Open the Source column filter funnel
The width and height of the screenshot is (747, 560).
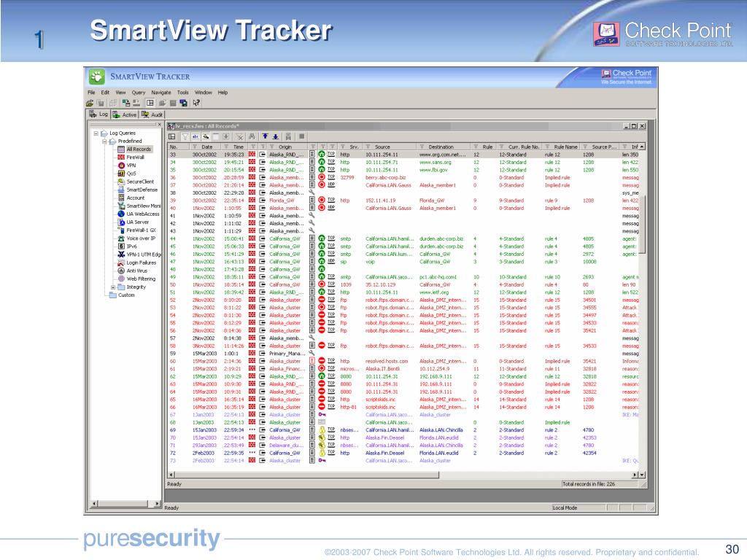click(368, 147)
